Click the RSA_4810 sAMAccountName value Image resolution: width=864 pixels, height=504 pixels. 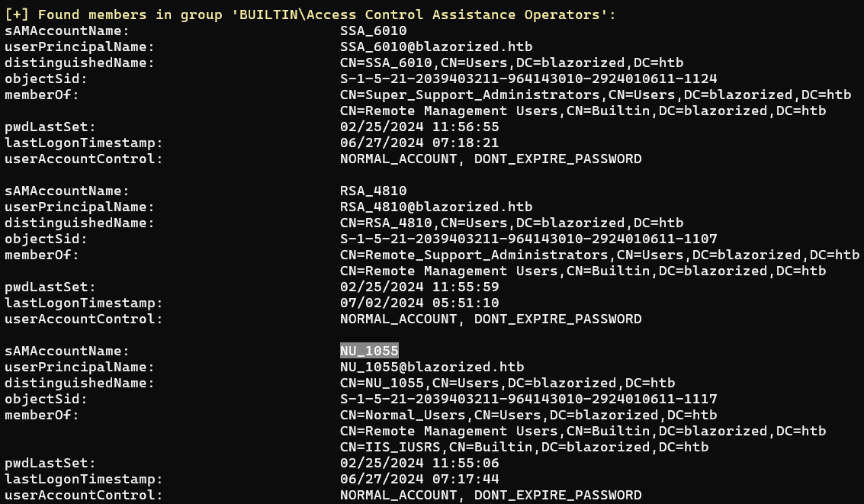373,191
